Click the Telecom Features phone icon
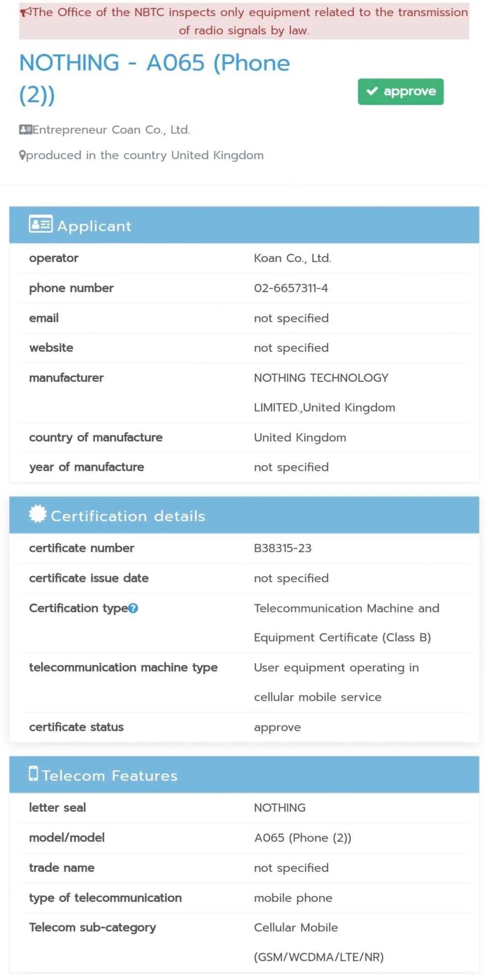 (33, 774)
